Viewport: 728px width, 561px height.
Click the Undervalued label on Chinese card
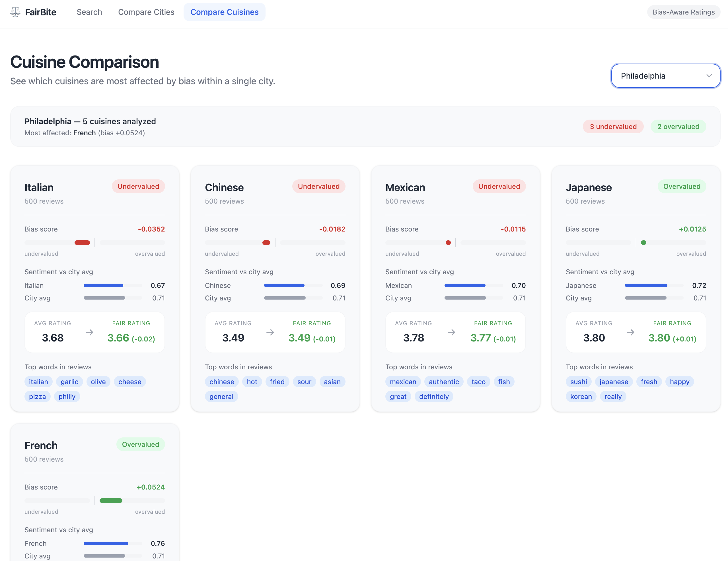coord(318,186)
